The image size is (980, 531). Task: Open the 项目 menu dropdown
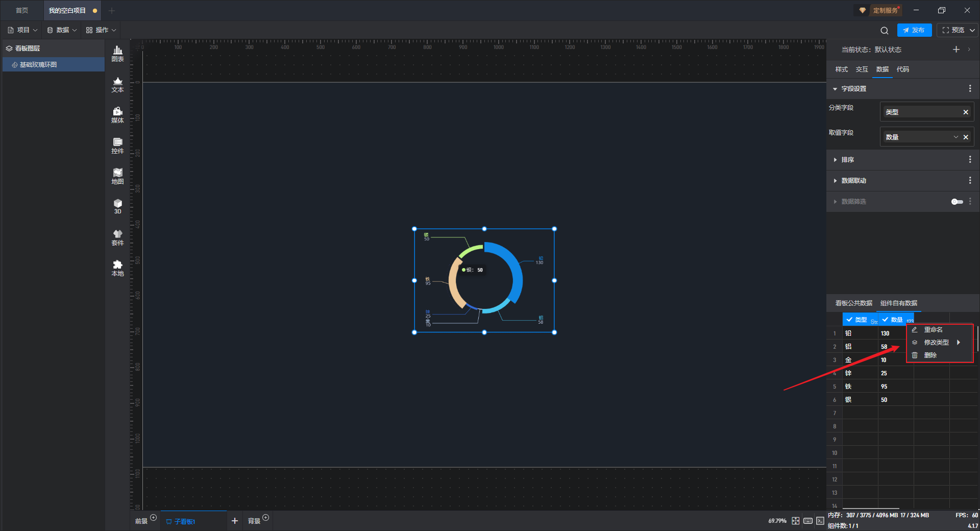click(22, 30)
